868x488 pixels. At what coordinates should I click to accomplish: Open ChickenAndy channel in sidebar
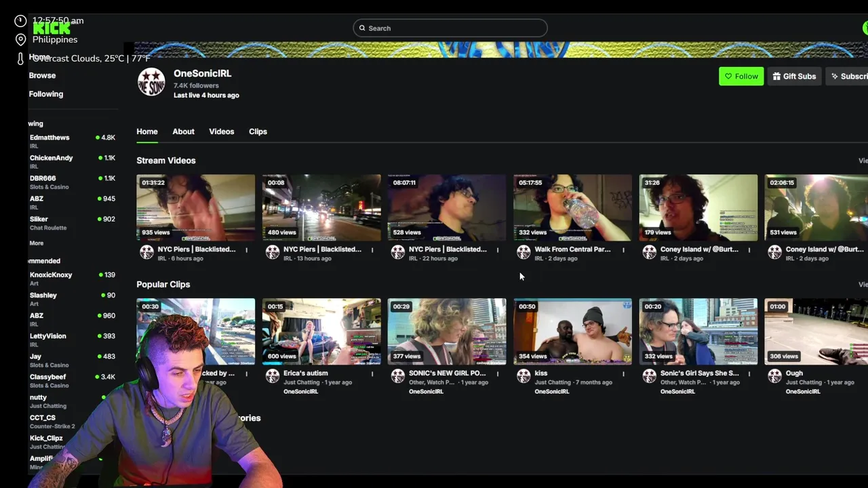pos(73,161)
